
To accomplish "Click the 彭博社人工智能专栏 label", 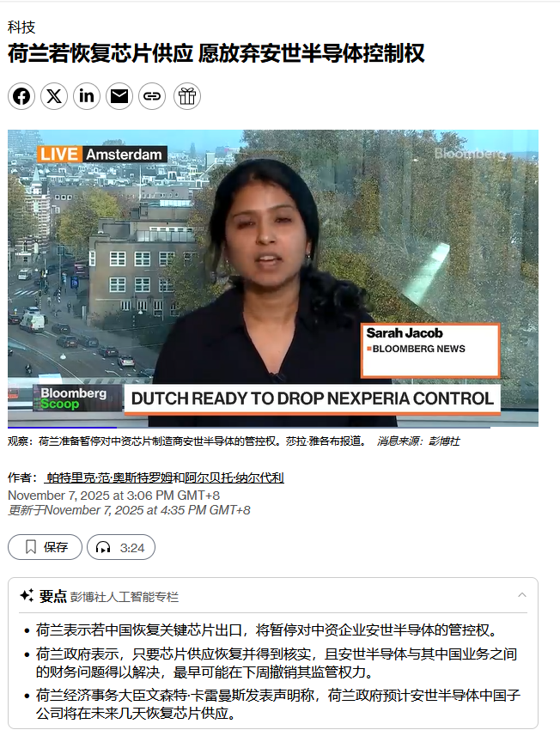I will (125, 597).
